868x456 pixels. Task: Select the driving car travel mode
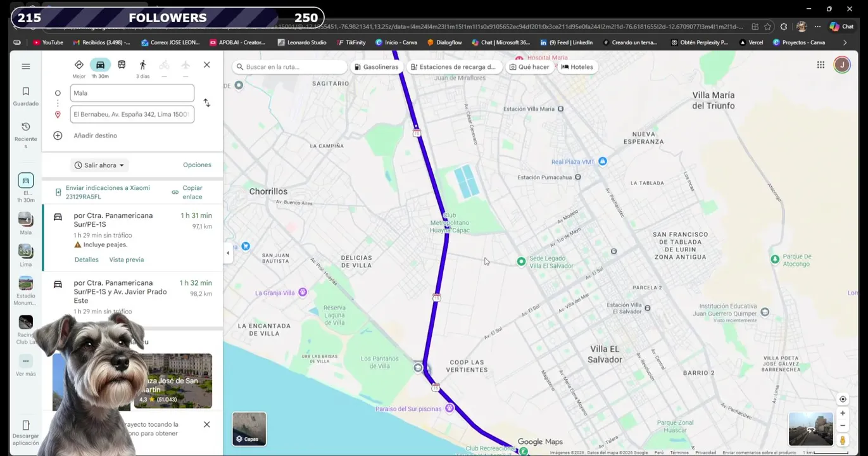(x=100, y=68)
